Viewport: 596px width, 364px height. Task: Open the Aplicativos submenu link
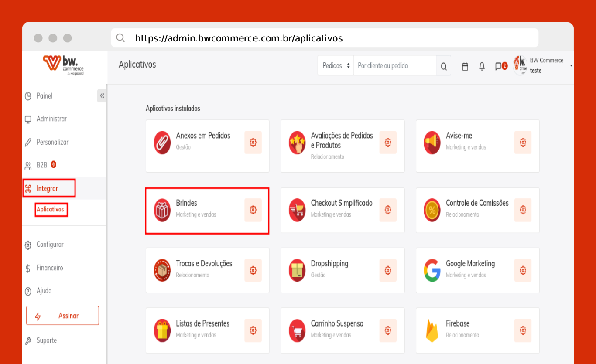[51, 210]
